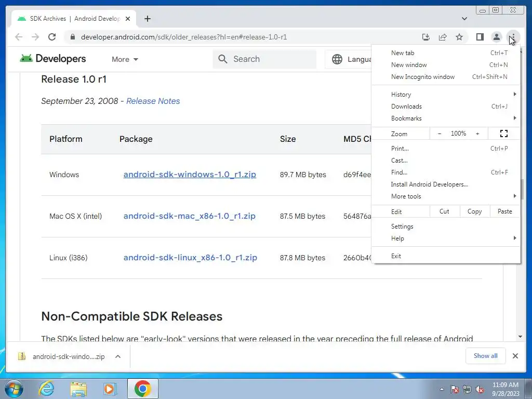The height and width of the screenshot is (399, 532).
Task: Open Settings from the Chrome menu
Action: (446, 227)
